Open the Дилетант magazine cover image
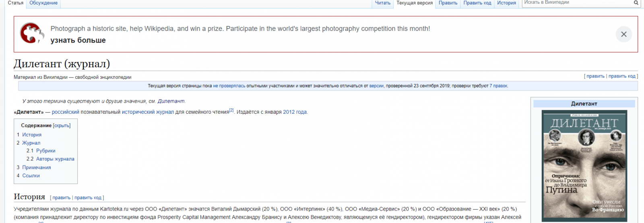The width and height of the screenshot is (644, 223). click(x=584, y=166)
